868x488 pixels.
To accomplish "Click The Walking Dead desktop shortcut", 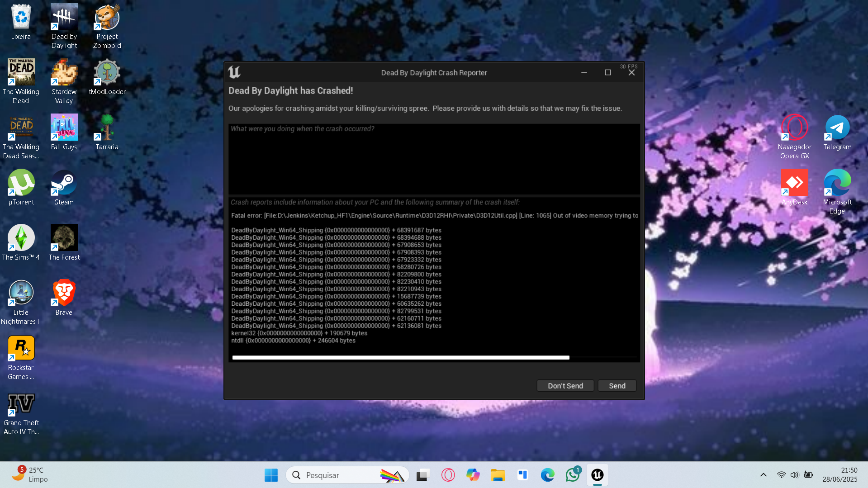I will click(x=21, y=81).
